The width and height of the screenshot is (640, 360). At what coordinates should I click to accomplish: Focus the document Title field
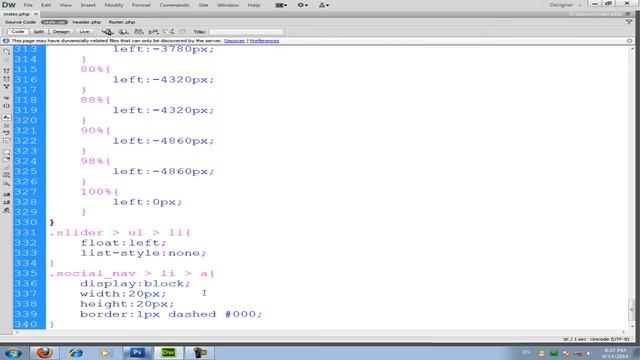coord(246,31)
